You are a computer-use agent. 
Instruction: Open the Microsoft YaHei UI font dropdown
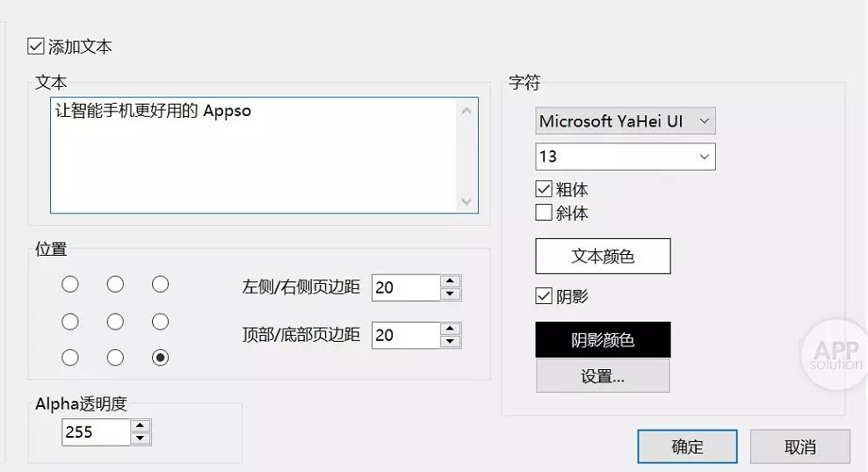coord(625,121)
